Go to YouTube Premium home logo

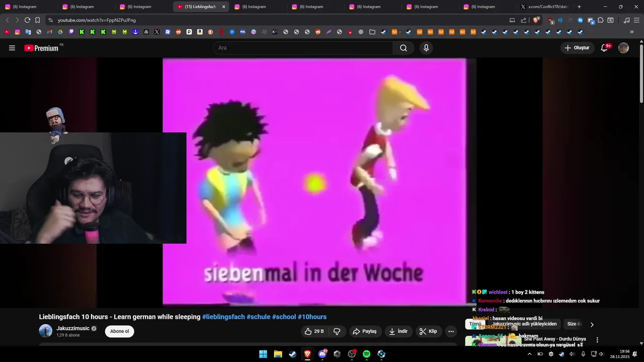click(x=44, y=48)
